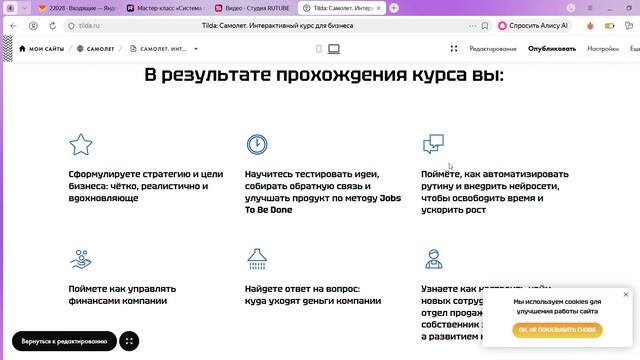
Task: Click the worker person icon
Action: click(x=433, y=259)
